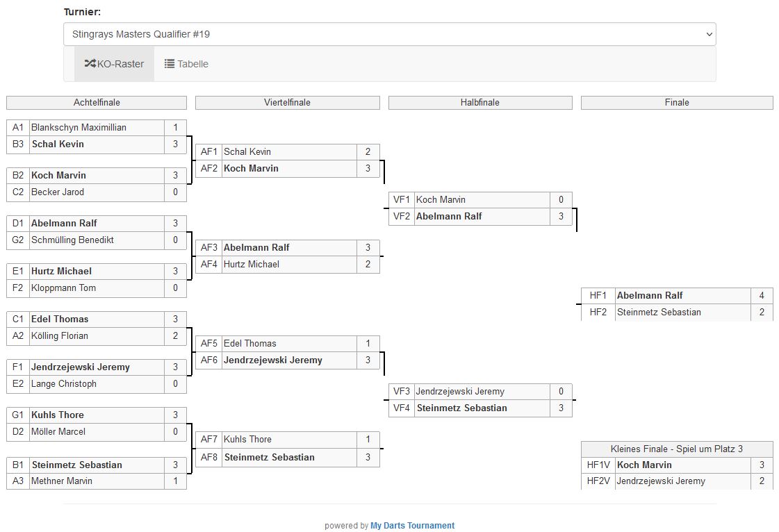The image size is (779, 532).
Task: Click Kuhls Thore in Achtelfinale G1
Action: coord(58,415)
